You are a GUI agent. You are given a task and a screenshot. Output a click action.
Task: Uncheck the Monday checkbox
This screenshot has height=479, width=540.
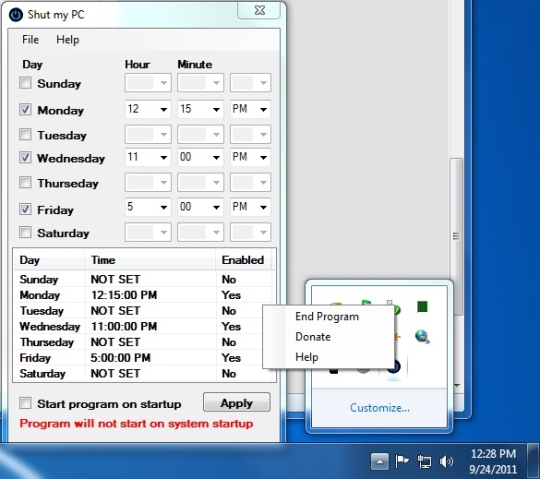[x=25, y=110]
